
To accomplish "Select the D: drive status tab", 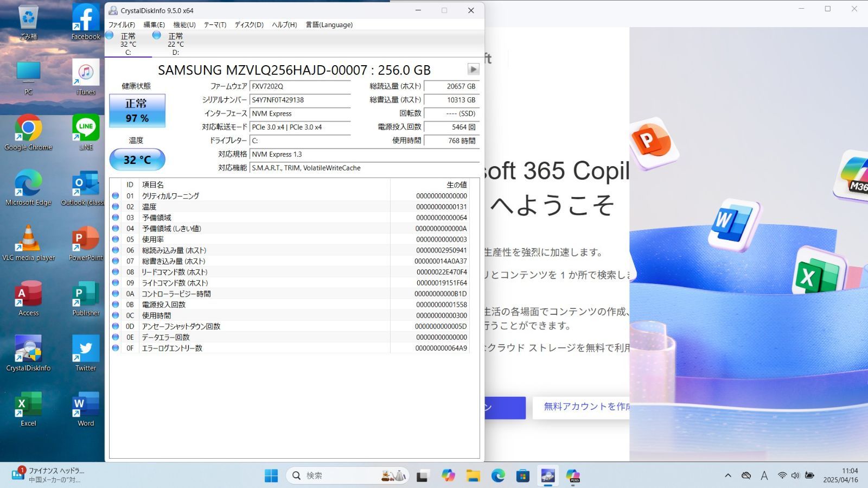I will (x=175, y=43).
